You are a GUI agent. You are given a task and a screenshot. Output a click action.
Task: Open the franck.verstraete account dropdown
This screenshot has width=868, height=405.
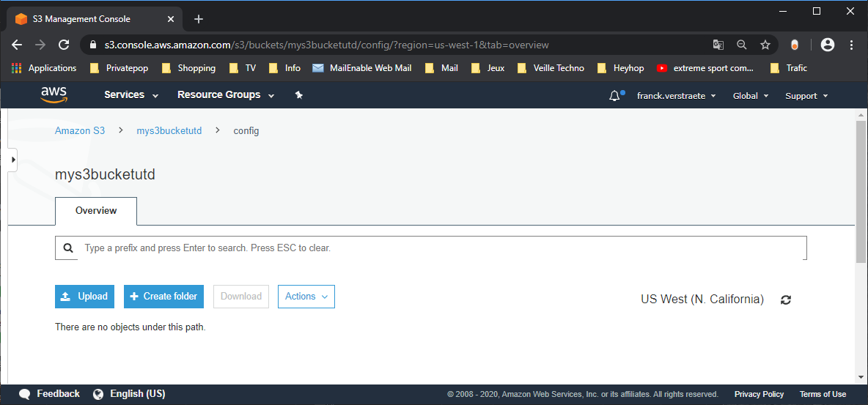[677, 96]
